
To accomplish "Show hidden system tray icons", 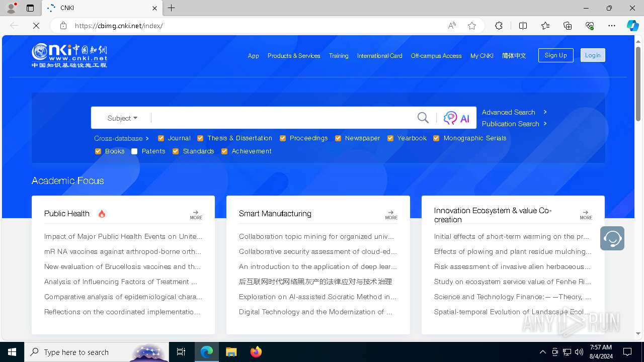I will click(542, 352).
